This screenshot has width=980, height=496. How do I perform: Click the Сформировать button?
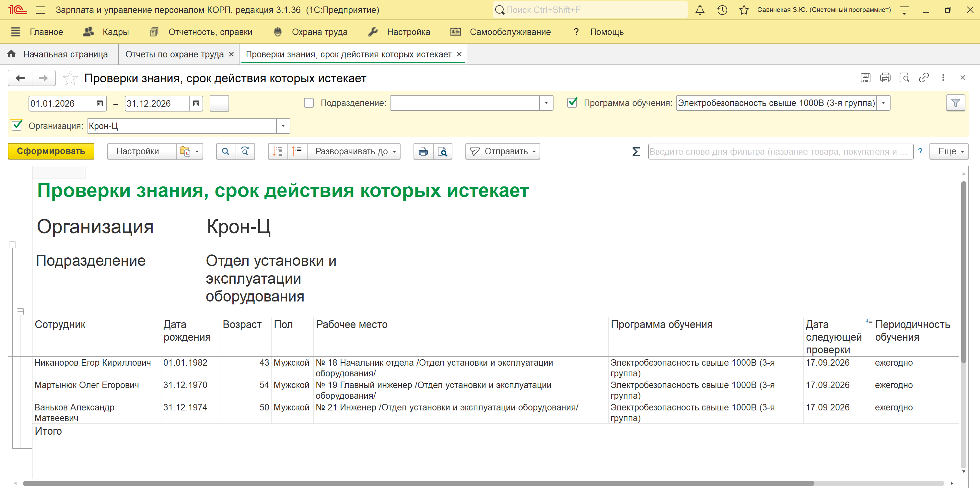51,151
